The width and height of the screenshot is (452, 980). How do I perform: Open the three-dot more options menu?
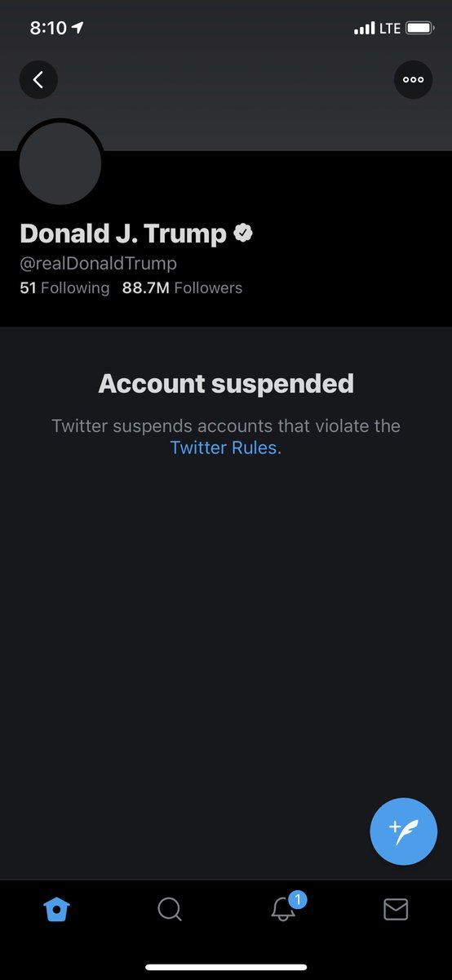point(413,80)
